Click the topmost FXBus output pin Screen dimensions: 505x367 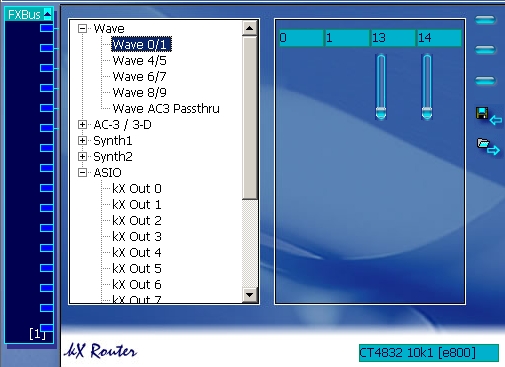tap(47, 28)
